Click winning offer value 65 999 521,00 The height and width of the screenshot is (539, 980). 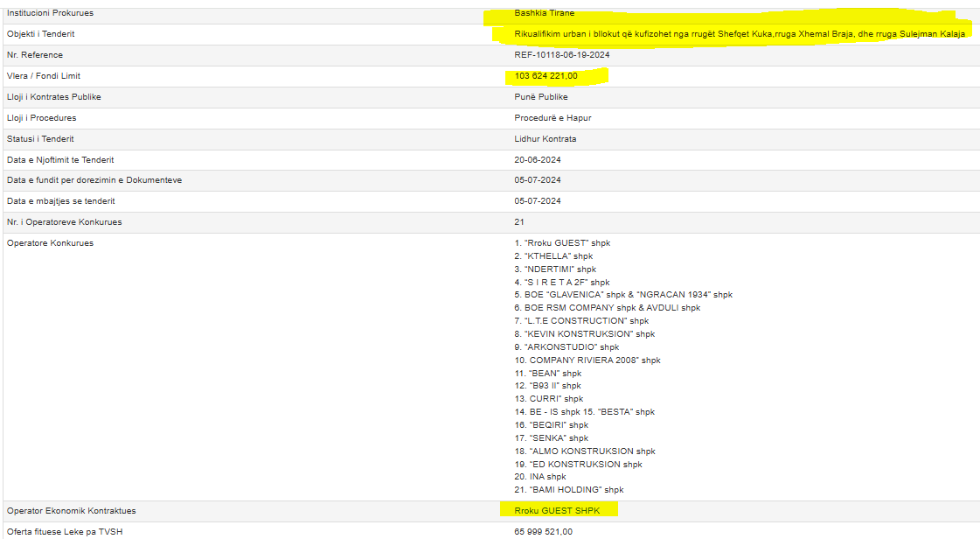[543, 531]
